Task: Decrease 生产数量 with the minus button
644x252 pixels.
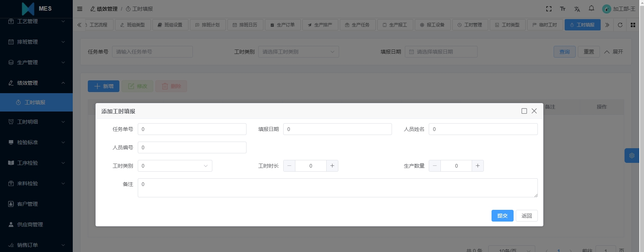Action: pos(435,166)
